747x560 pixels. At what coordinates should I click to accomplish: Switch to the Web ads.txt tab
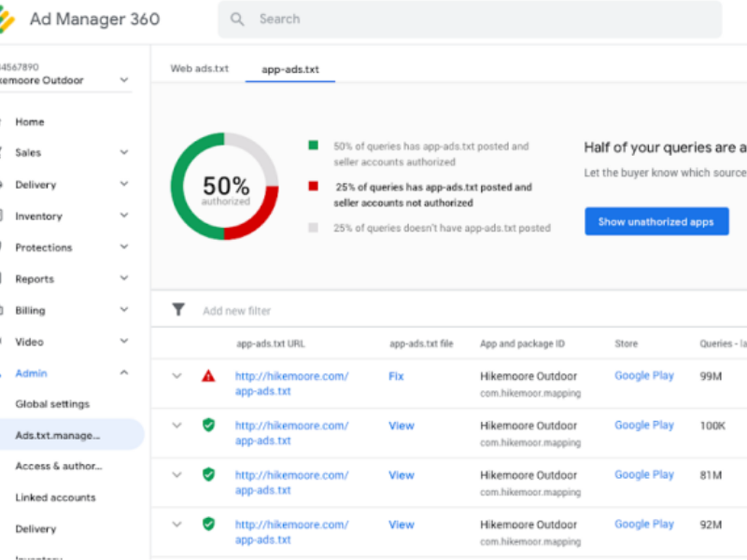pyautogui.click(x=199, y=67)
